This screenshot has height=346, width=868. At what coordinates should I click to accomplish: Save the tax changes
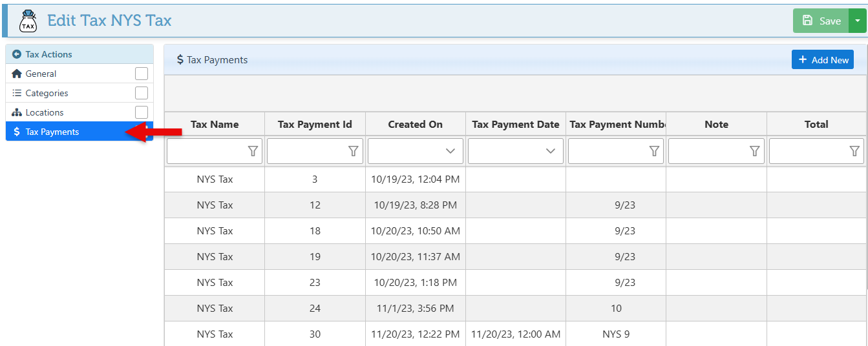coord(821,21)
